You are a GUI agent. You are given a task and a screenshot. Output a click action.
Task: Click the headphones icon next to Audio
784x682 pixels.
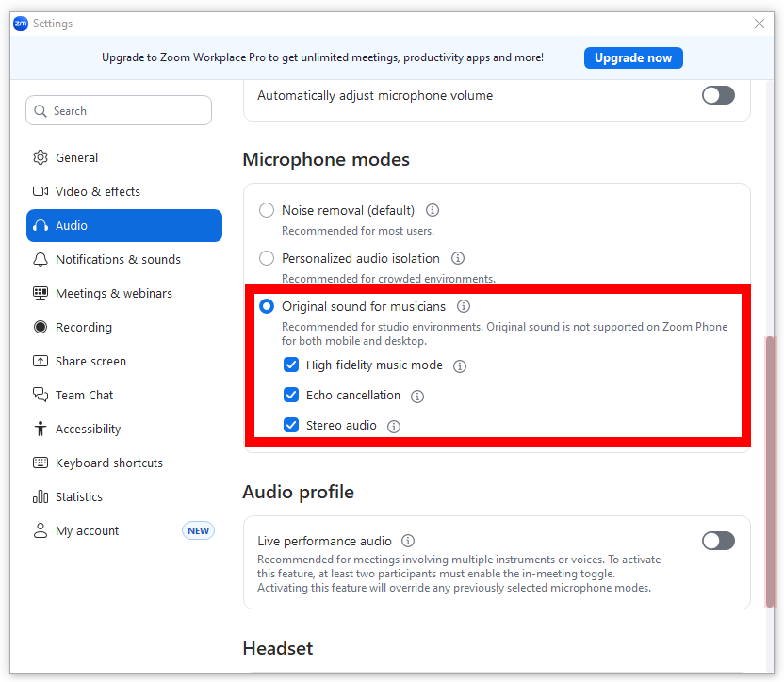(40, 225)
